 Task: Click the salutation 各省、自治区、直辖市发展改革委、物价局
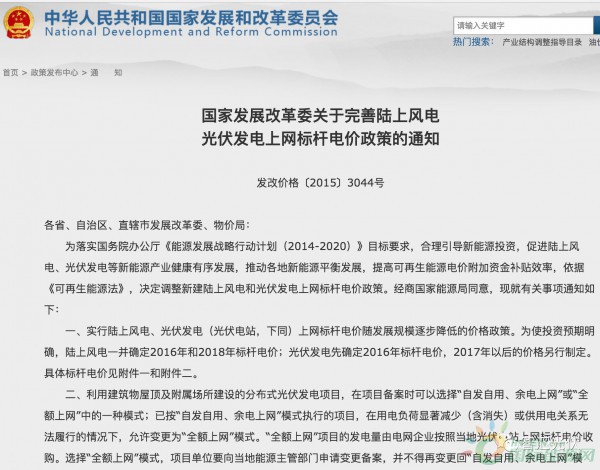point(147,225)
